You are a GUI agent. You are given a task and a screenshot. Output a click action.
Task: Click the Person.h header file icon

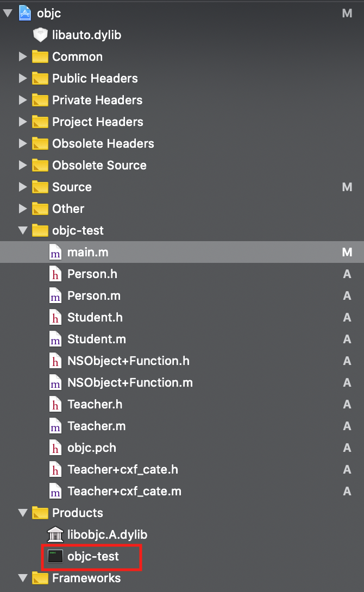click(55, 274)
